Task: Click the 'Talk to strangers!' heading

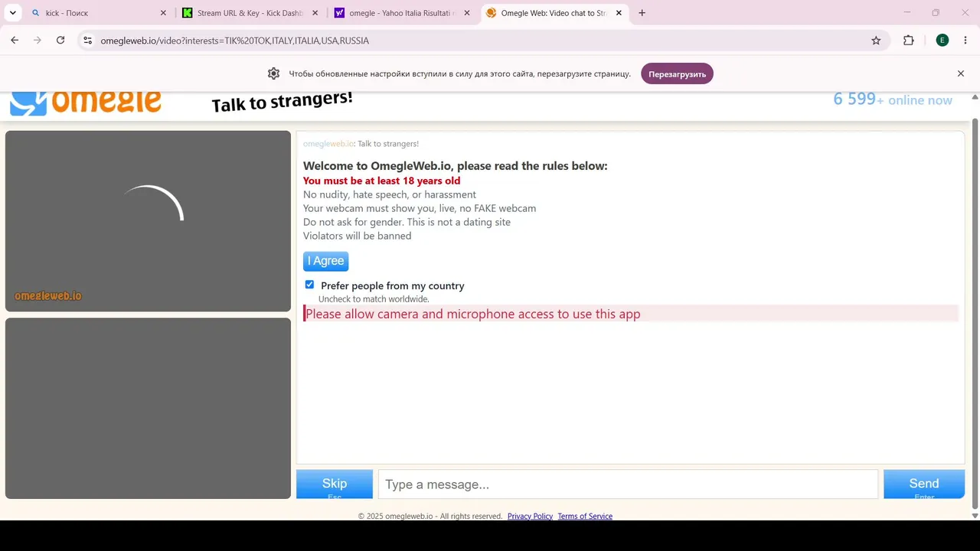Action: coord(282,102)
